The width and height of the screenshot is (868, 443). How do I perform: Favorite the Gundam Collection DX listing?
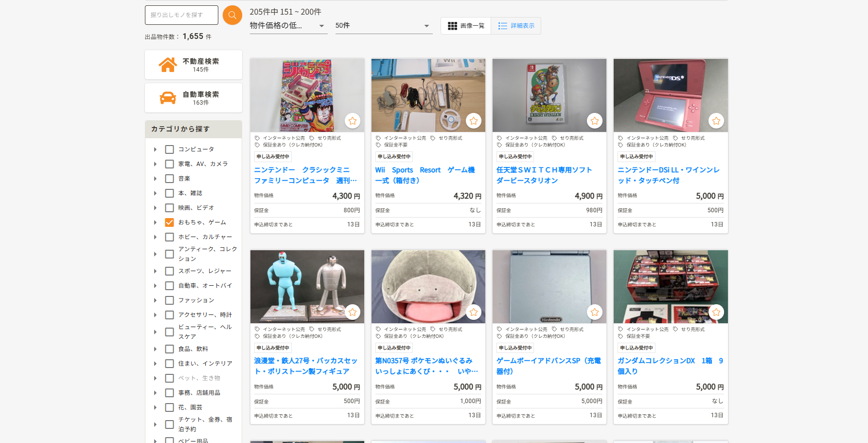[716, 312]
